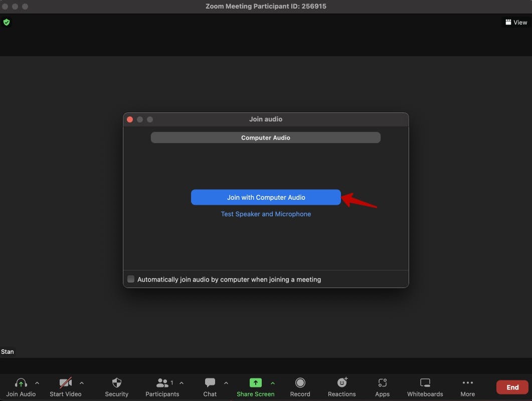The image size is (532, 401).
Task: Open audio options arrow beside Join Audio
Action: coord(37,383)
